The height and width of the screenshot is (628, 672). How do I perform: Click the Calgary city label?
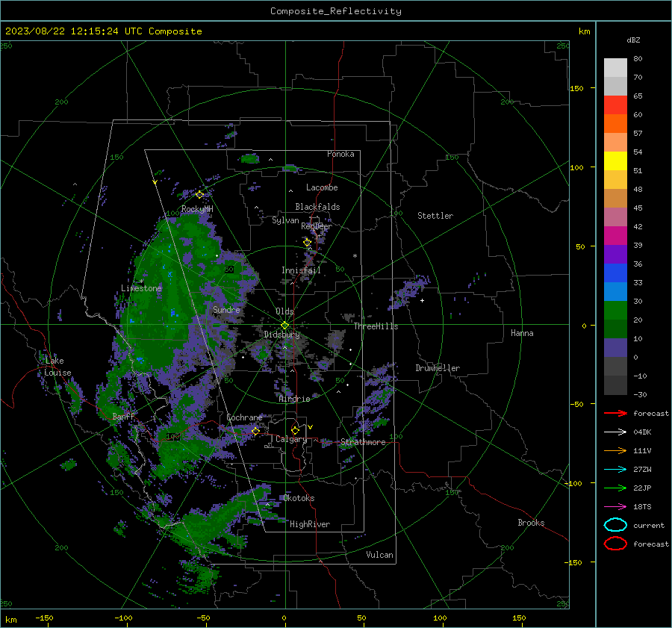tap(291, 439)
